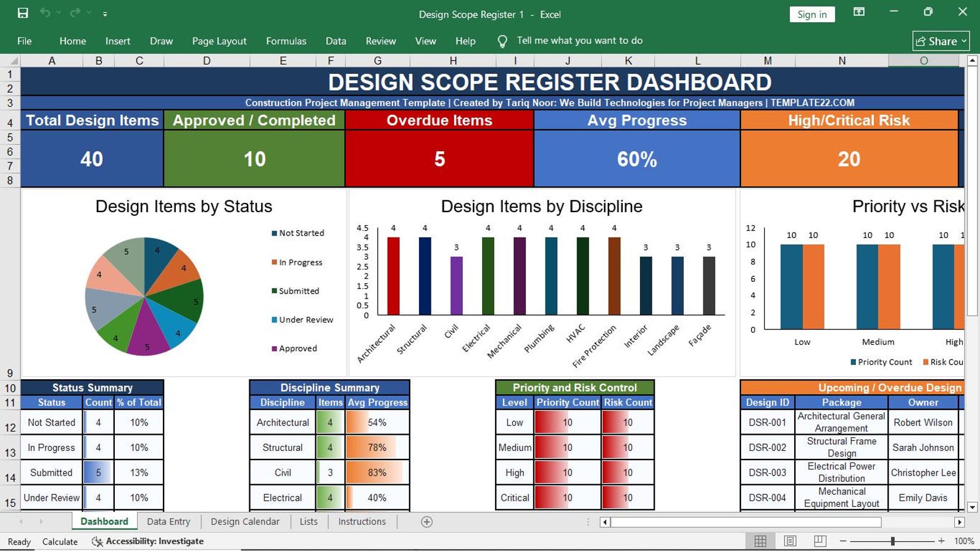Image resolution: width=980 pixels, height=552 pixels.
Task: Open the Home ribbon tab
Action: (x=73, y=41)
